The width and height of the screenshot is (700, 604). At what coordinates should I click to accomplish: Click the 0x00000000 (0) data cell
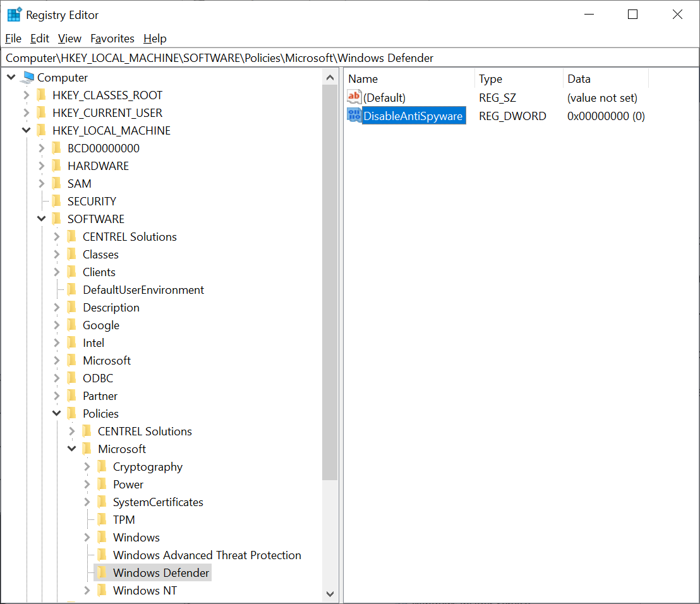(606, 116)
